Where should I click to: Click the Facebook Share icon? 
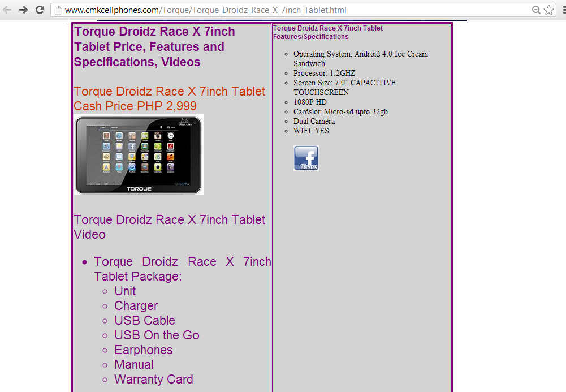click(306, 158)
